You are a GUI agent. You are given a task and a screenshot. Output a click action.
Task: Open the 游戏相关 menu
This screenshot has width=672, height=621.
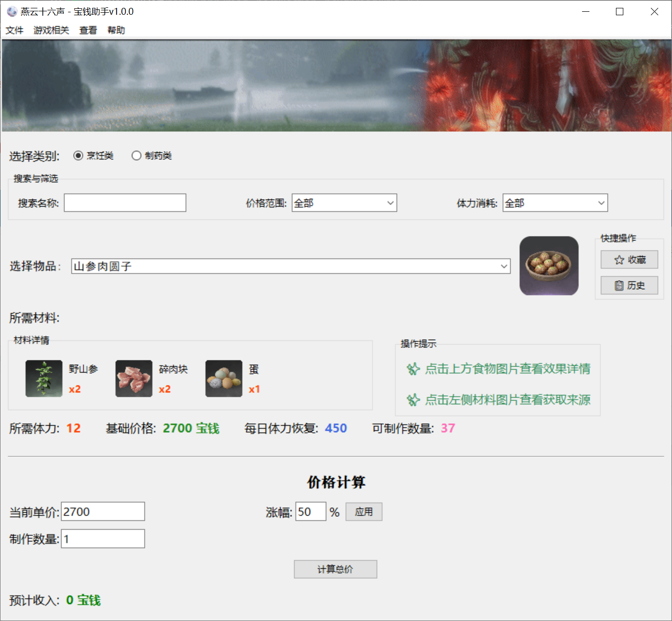pyautogui.click(x=51, y=30)
